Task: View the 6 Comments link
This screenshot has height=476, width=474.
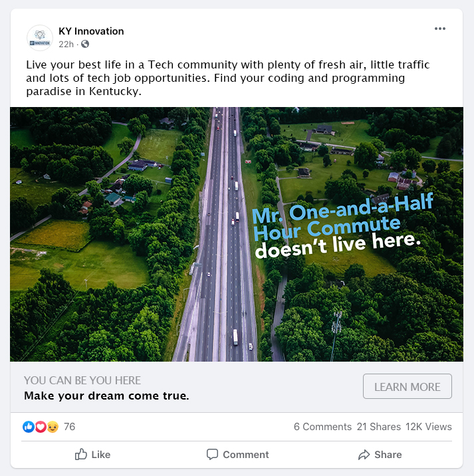Action: (322, 427)
